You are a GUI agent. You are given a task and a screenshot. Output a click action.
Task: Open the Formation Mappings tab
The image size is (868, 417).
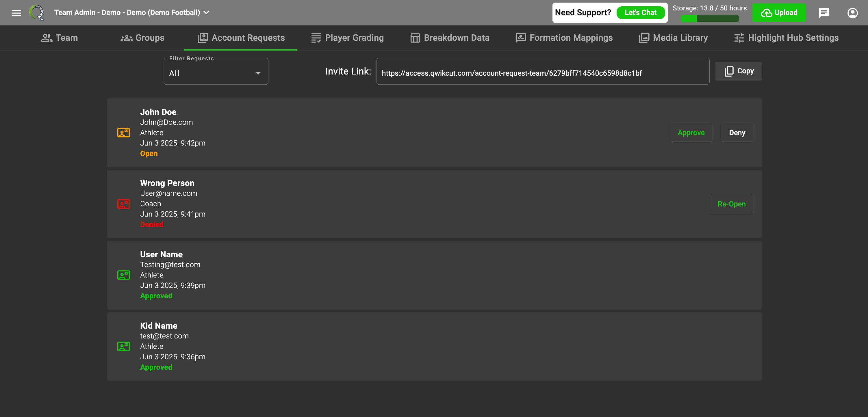(x=564, y=38)
